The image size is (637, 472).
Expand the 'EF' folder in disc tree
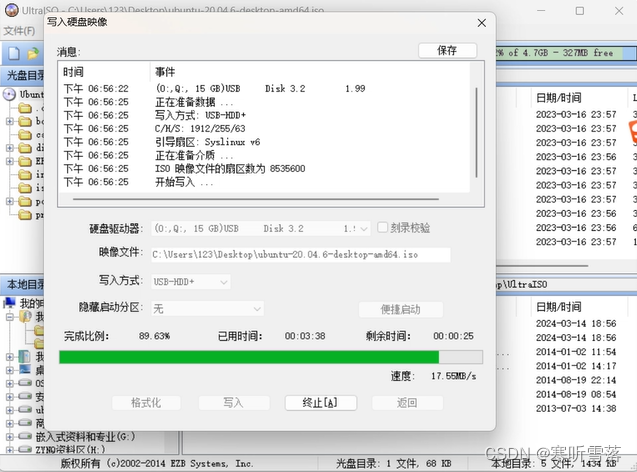[x=9, y=161]
